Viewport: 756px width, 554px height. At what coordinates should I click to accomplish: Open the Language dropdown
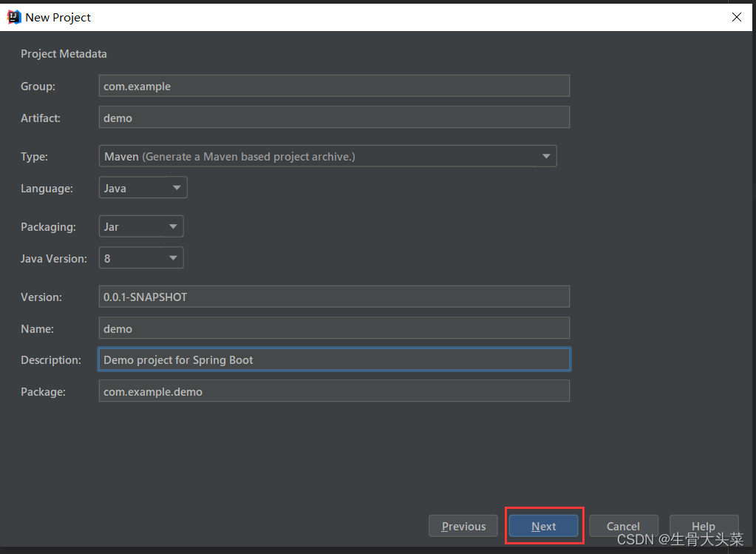click(177, 187)
